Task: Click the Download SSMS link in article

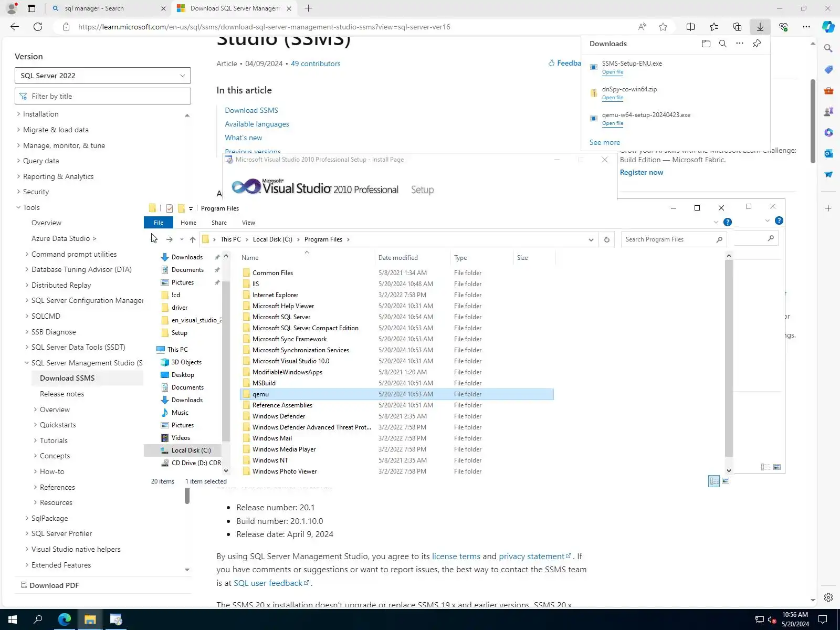Action: tap(251, 110)
